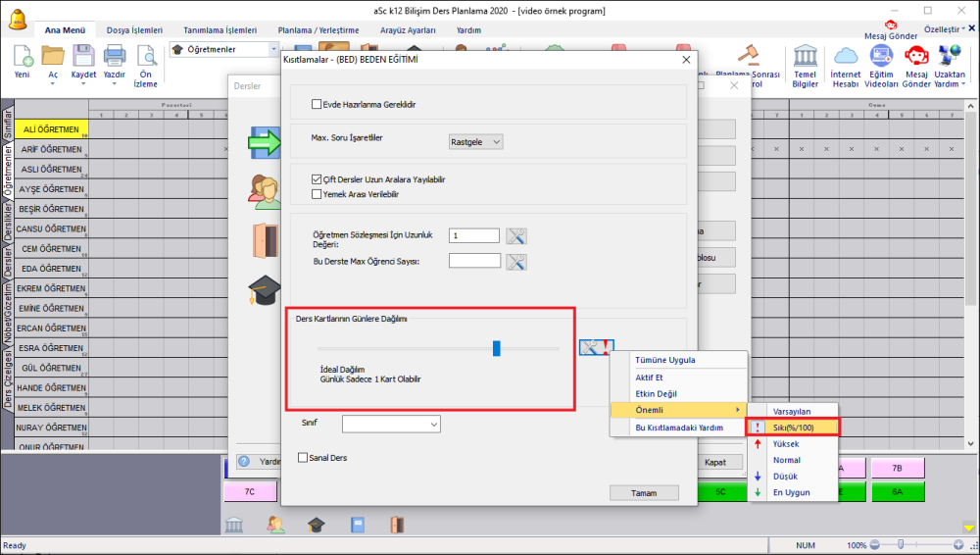Click the wrench icon beside Max Öğrenci Sayısı
Viewport: 980px width, 555px height.
[x=516, y=262]
